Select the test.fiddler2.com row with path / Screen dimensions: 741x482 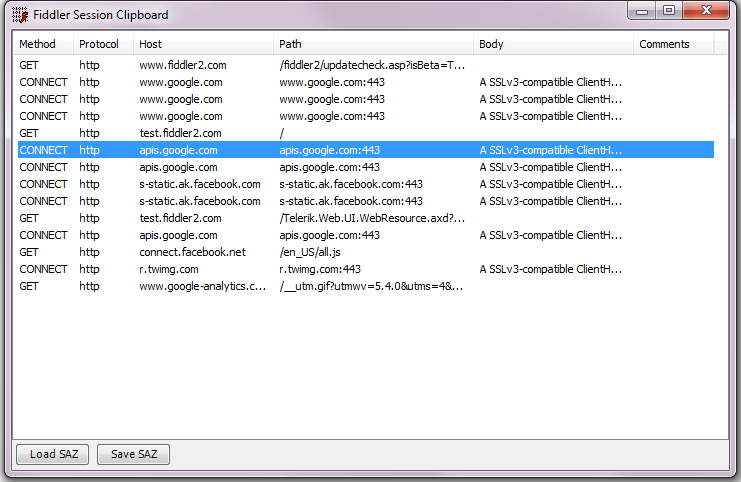click(366, 133)
